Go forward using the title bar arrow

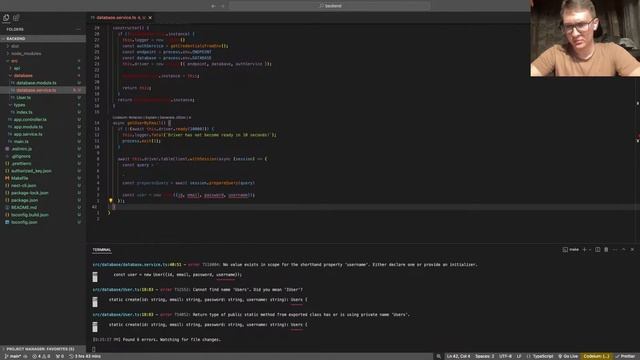click(x=222, y=6)
